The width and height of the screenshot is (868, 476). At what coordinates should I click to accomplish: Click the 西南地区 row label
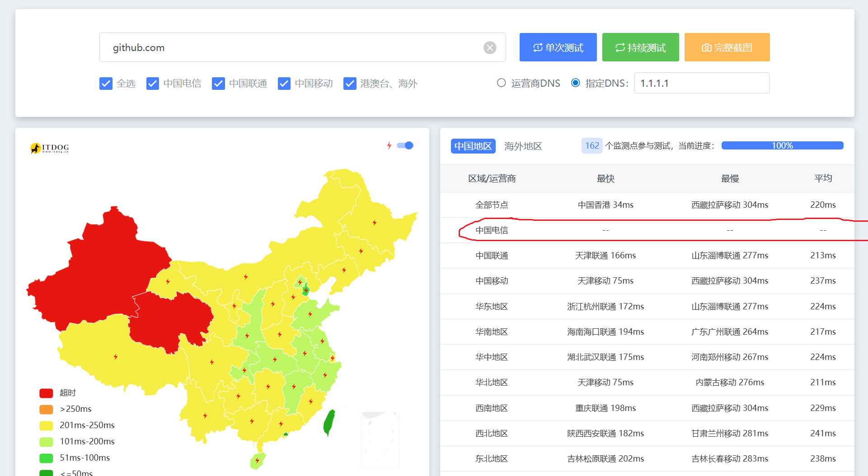coord(492,408)
